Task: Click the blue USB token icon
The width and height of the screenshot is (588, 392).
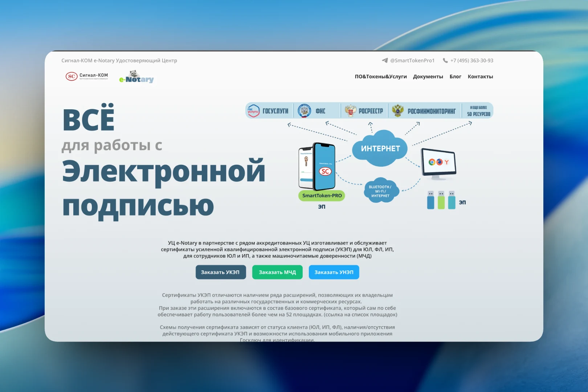Action: [x=430, y=200]
